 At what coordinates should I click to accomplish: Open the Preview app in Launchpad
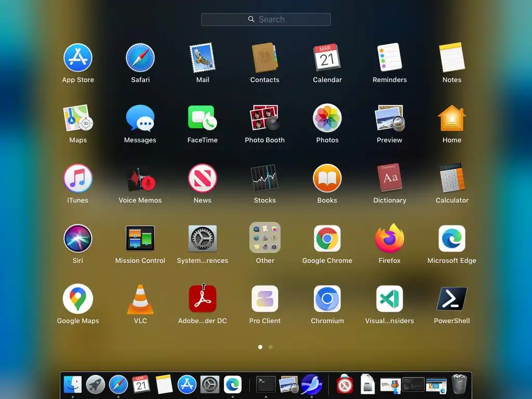[x=390, y=118]
